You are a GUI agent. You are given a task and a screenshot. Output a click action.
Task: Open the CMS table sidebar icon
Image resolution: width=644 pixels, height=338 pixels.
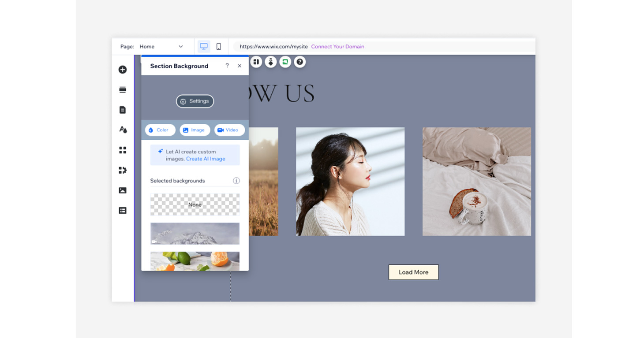(x=123, y=211)
